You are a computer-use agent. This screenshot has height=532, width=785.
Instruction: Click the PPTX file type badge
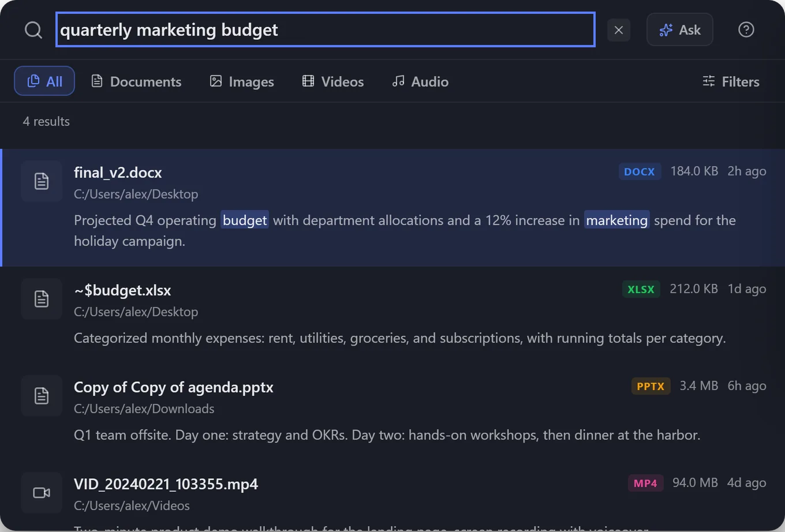pyautogui.click(x=651, y=386)
